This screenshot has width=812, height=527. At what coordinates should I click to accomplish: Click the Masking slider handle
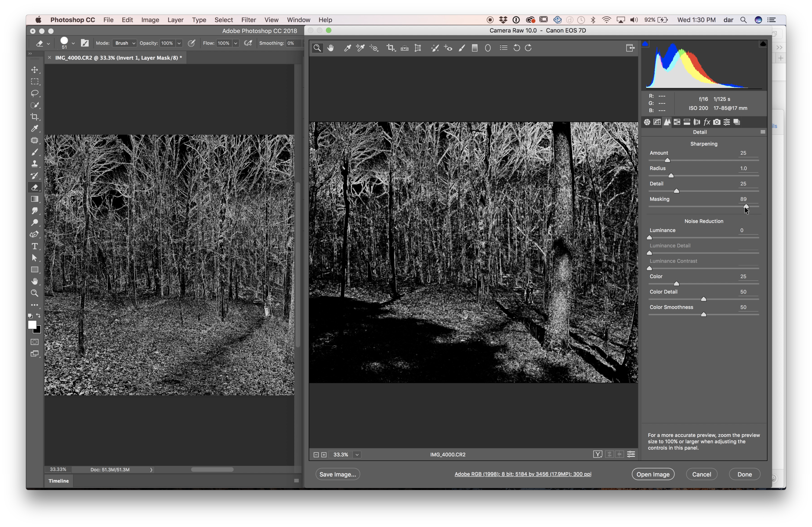click(x=746, y=206)
